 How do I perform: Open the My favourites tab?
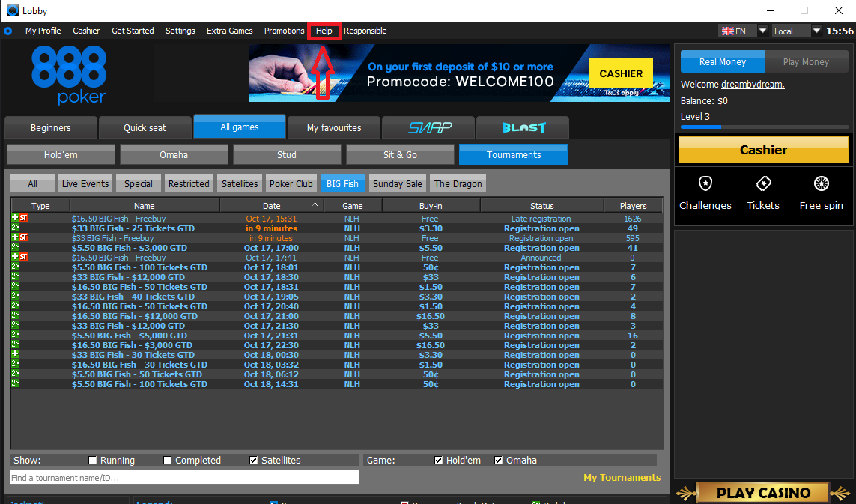point(334,128)
